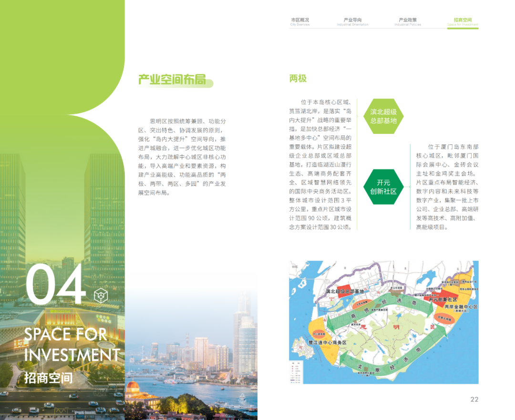The height and width of the screenshot is (420, 515).
Task: Click the green underline beneath 招商空间 tab
Action: (x=463, y=28)
